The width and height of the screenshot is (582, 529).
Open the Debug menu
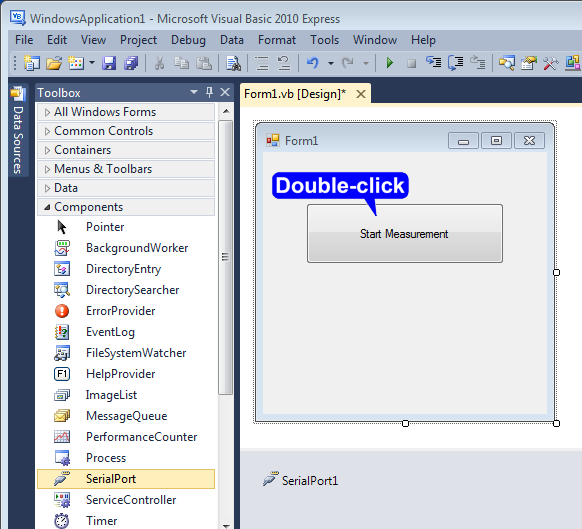pyautogui.click(x=188, y=40)
